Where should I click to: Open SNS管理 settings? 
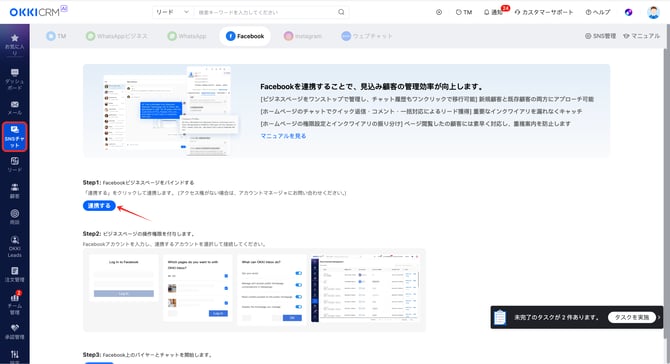point(600,36)
